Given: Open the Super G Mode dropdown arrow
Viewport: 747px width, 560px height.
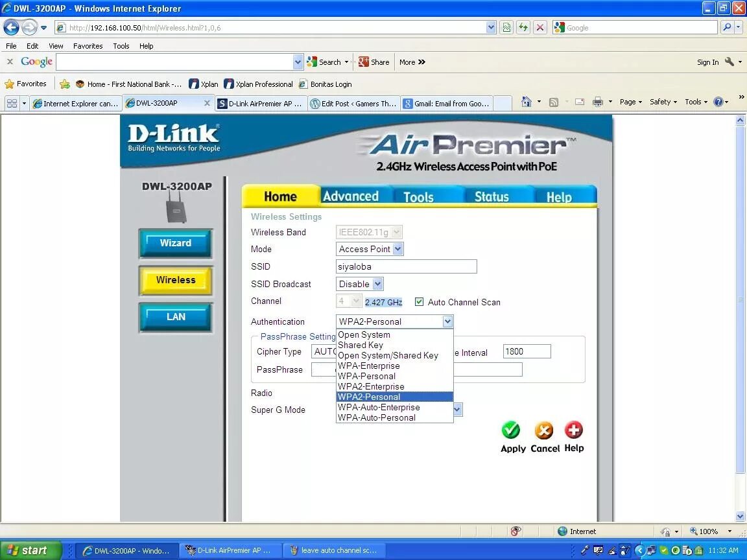Looking at the screenshot, I should (x=457, y=410).
